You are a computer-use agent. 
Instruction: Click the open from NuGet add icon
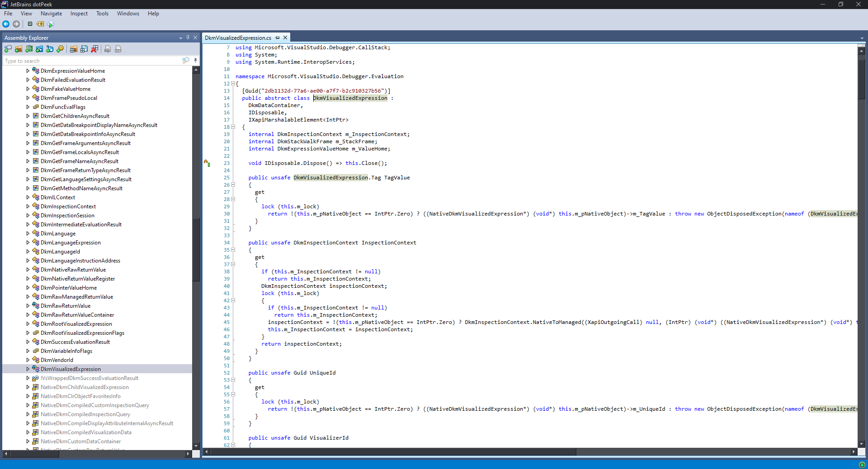50,49
